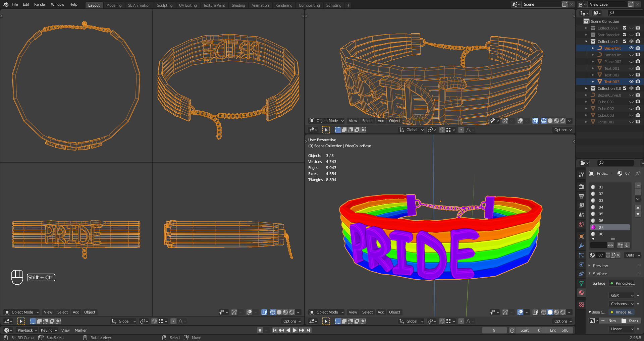Switch to the Shading workspace tab
644x341 pixels.
238,5
